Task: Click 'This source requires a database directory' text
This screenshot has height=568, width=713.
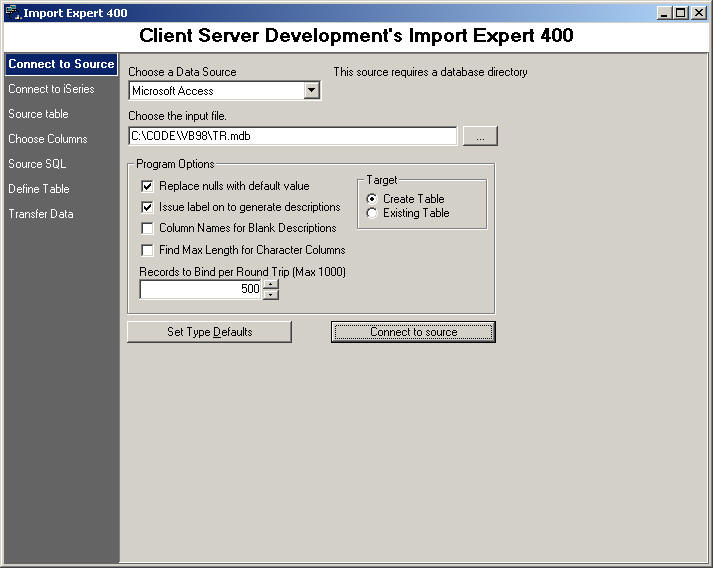Action: [x=430, y=72]
